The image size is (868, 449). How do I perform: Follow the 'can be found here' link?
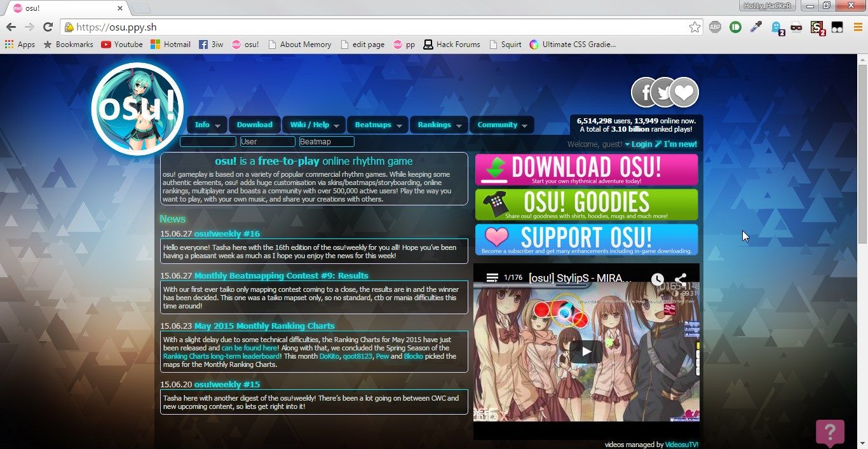(249, 347)
